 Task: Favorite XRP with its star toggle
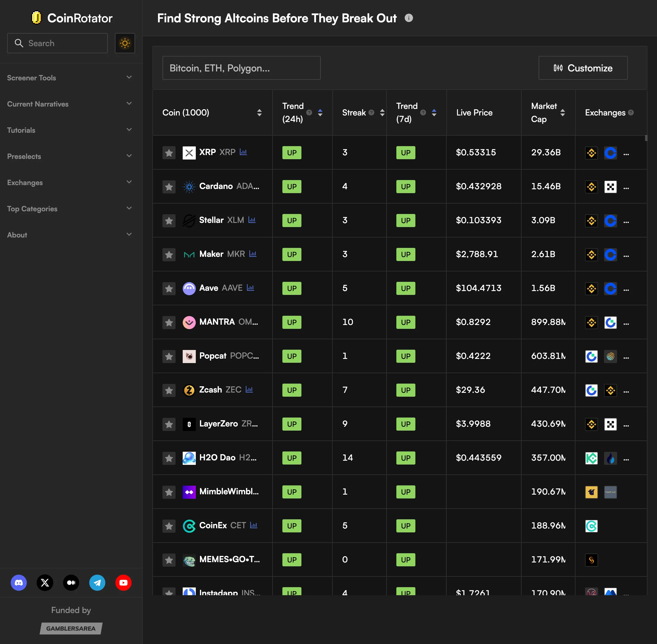coord(169,153)
